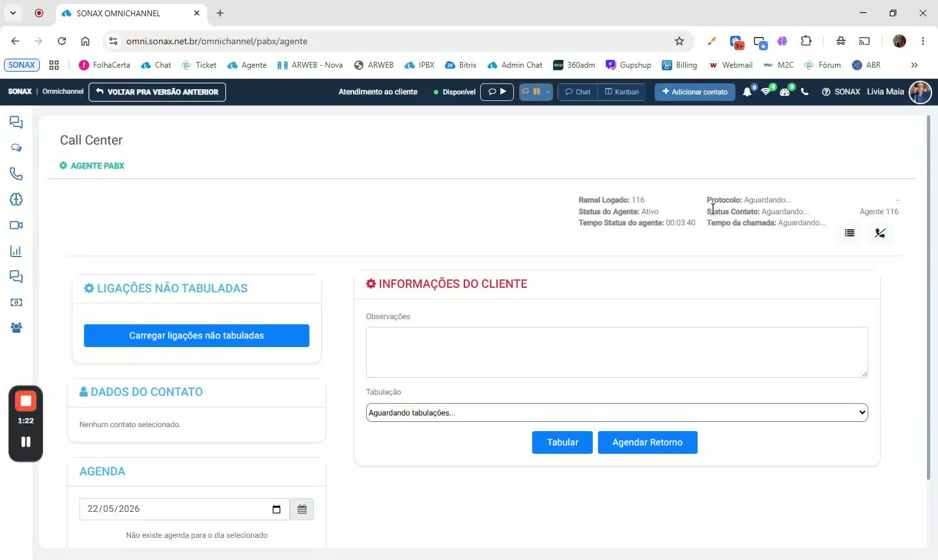
Task: Click the Tabular button
Action: coord(562,442)
